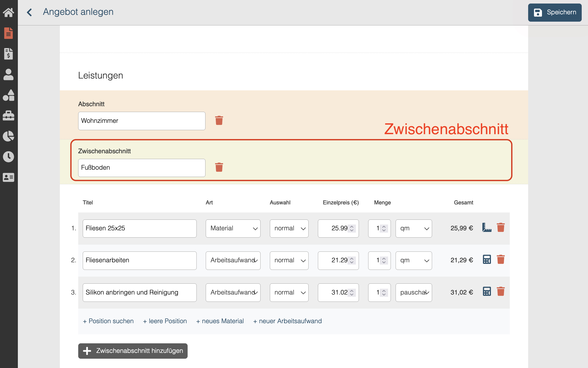Click the Fliesenarbeiten title field
Image resolution: width=588 pixels, height=368 pixels.
point(140,260)
